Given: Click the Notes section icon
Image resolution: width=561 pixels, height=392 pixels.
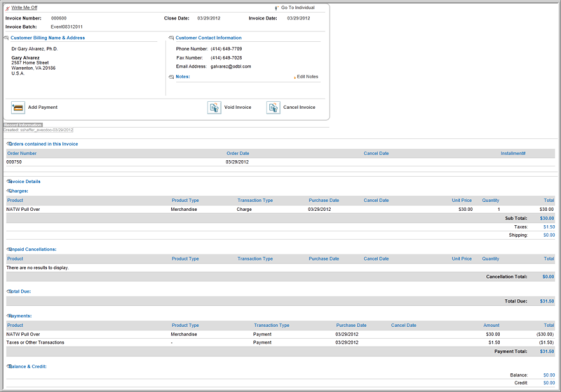Looking at the screenshot, I should tap(171, 77).
